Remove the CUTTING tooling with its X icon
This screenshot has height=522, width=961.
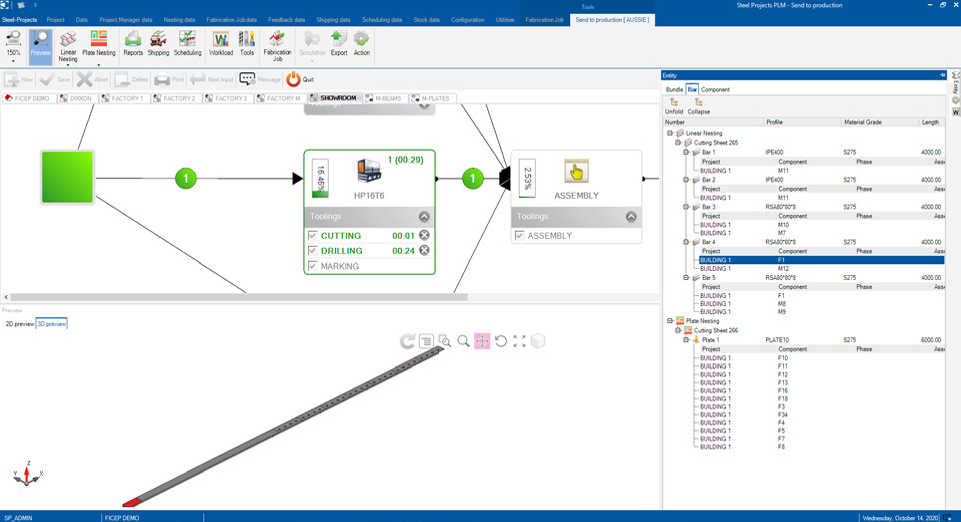click(424, 235)
